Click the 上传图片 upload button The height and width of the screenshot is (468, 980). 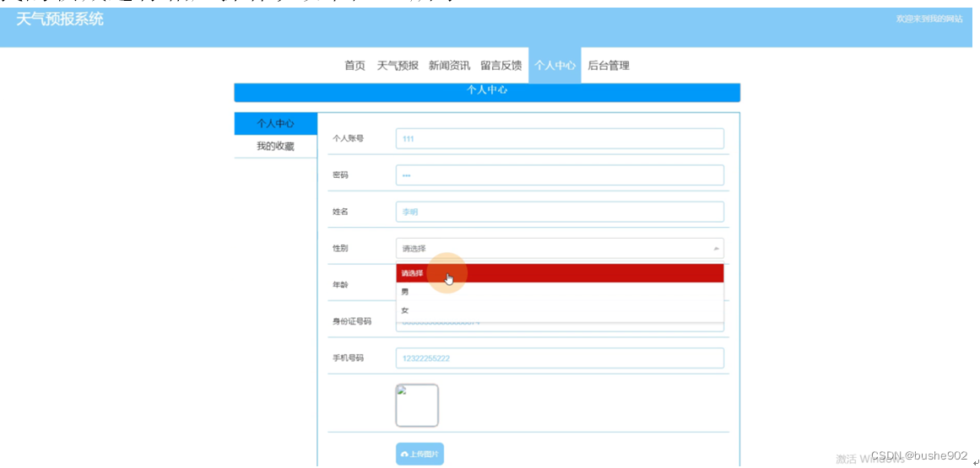[x=420, y=454]
